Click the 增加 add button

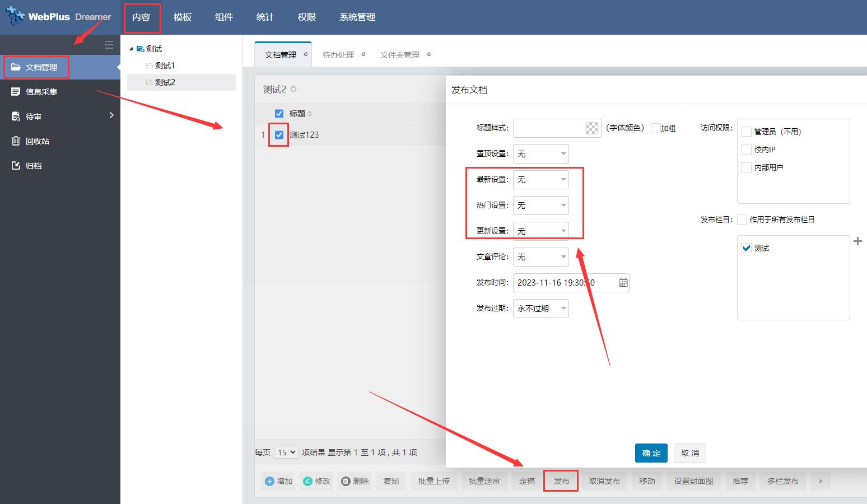pos(278,481)
